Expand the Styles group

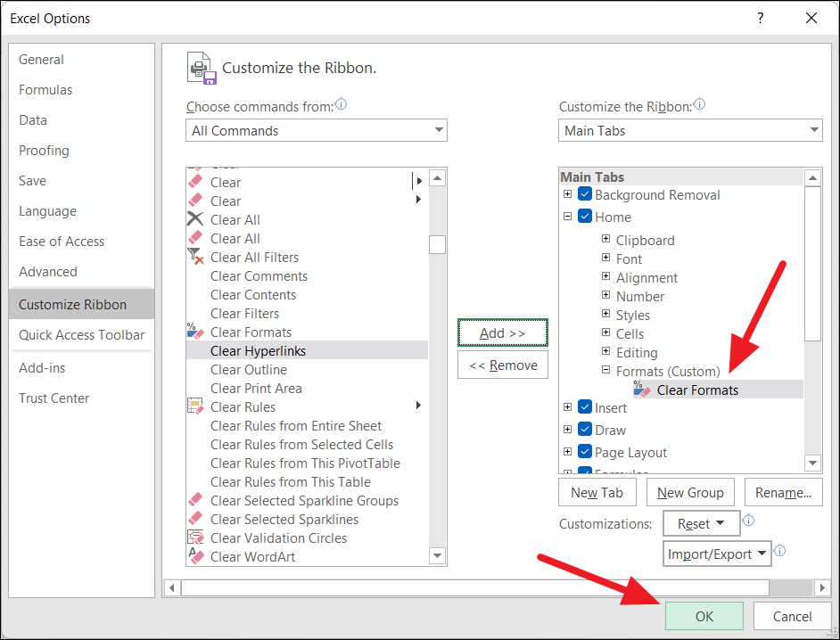pos(605,313)
